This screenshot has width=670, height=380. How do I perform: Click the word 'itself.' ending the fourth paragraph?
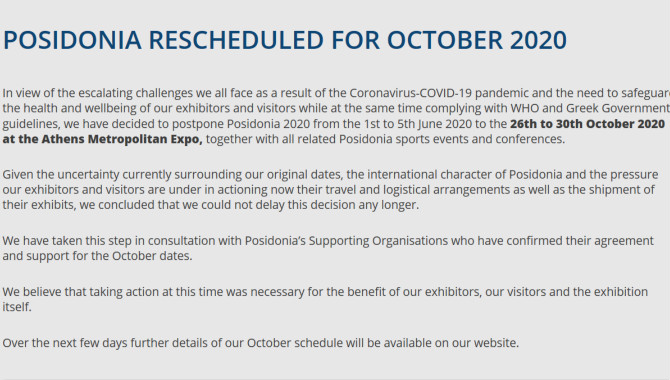[17, 307]
